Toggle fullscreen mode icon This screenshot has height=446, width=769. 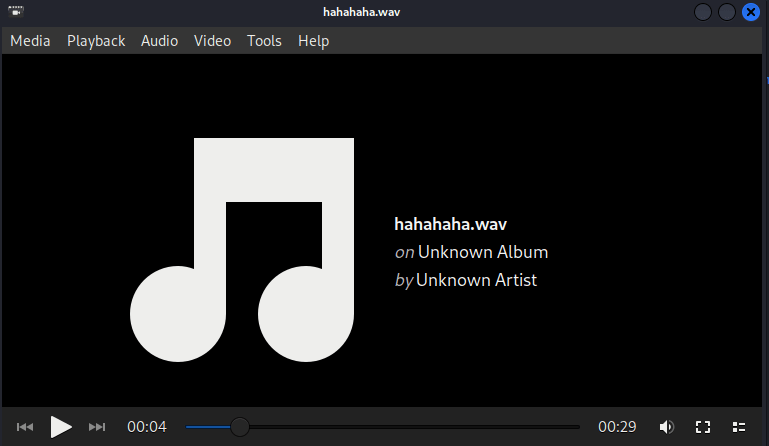coord(703,427)
